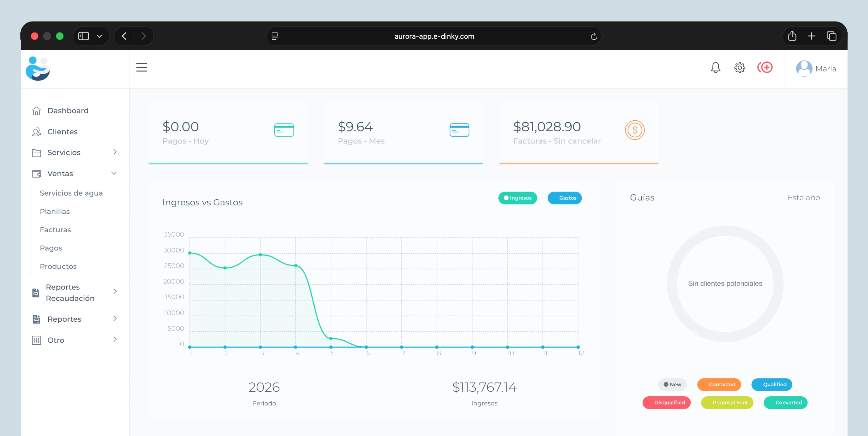Open María's user avatar menu
Image resolution: width=868 pixels, height=436 pixels.
(804, 69)
